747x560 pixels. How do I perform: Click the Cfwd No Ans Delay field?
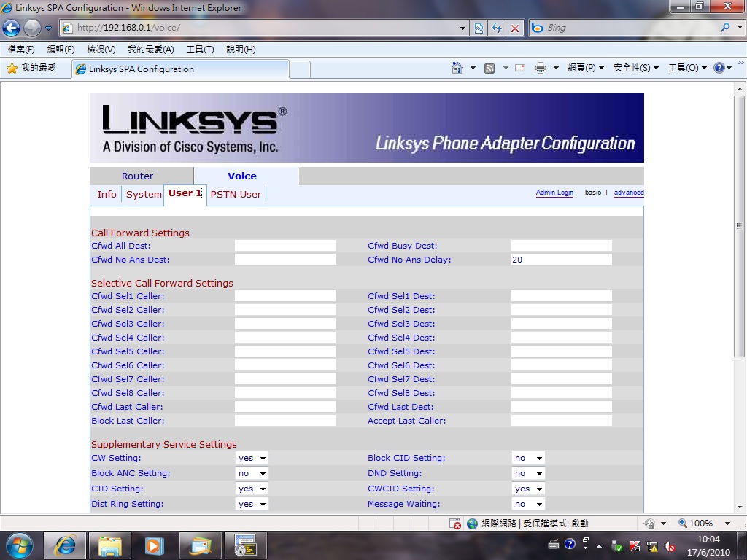click(x=561, y=260)
